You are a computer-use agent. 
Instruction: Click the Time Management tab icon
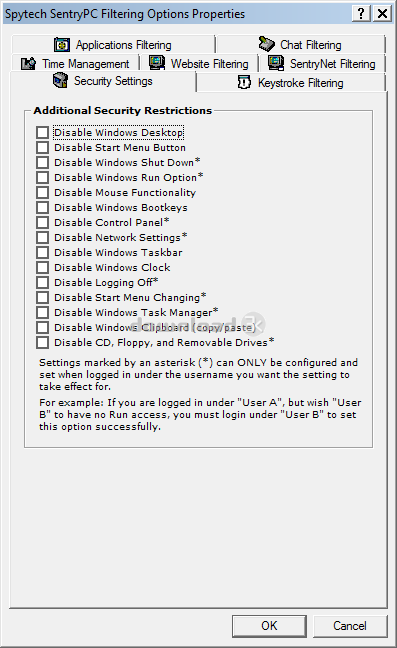click(29, 64)
